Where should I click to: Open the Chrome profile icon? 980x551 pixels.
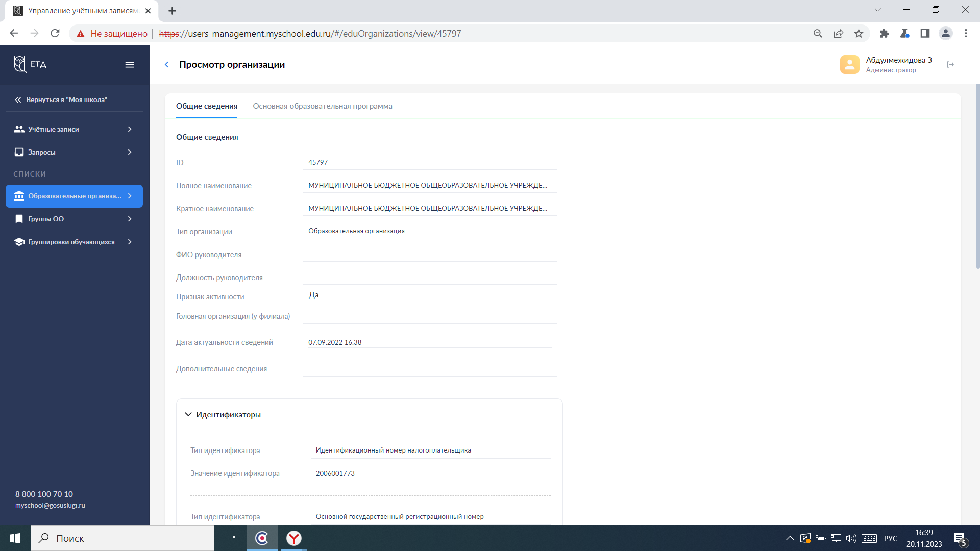(x=945, y=33)
